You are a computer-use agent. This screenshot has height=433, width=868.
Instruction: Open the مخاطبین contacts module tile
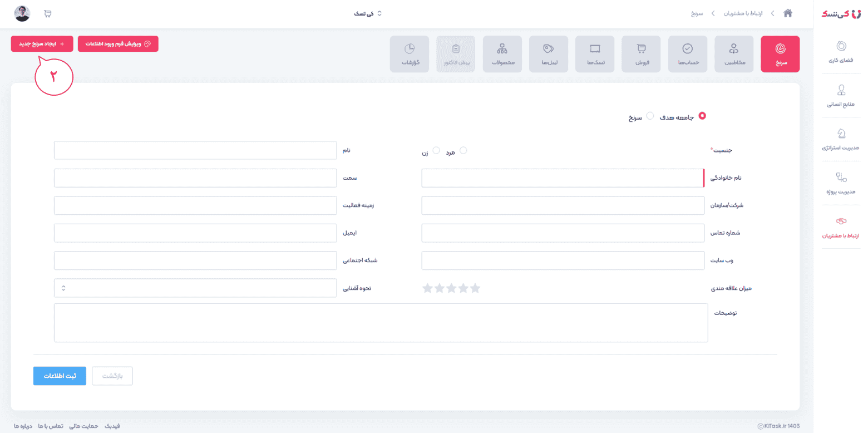733,54
